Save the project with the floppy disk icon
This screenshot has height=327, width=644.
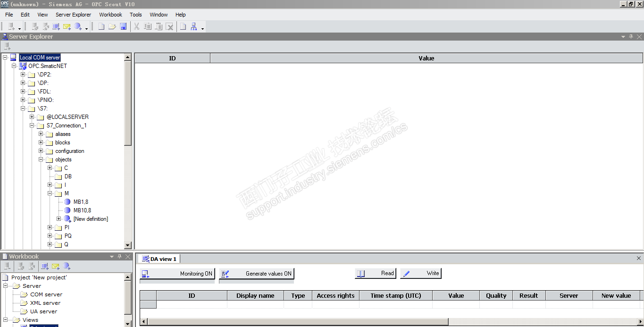pyautogui.click(x=123, y=27)
